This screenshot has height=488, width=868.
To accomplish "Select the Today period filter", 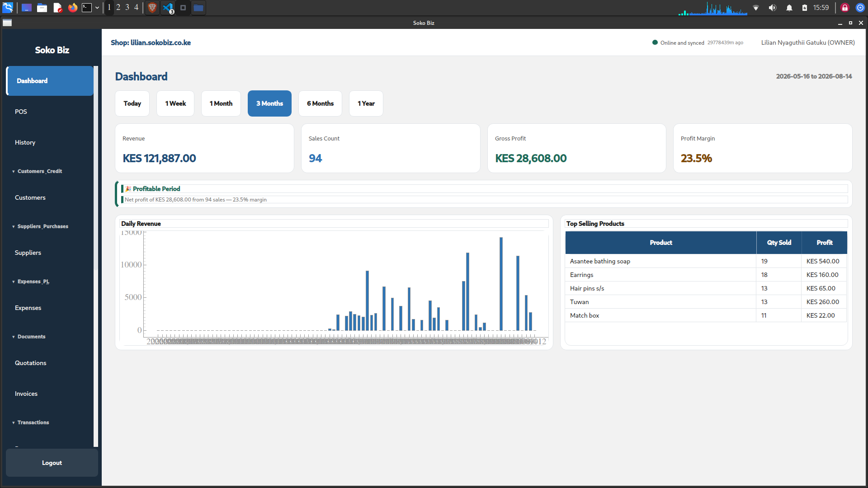I will [132, 103].
